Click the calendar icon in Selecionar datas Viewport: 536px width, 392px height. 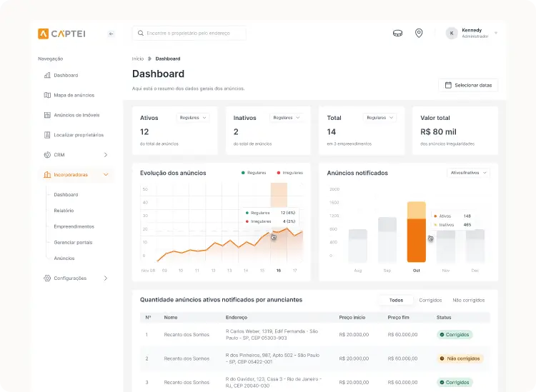[448, 85]
